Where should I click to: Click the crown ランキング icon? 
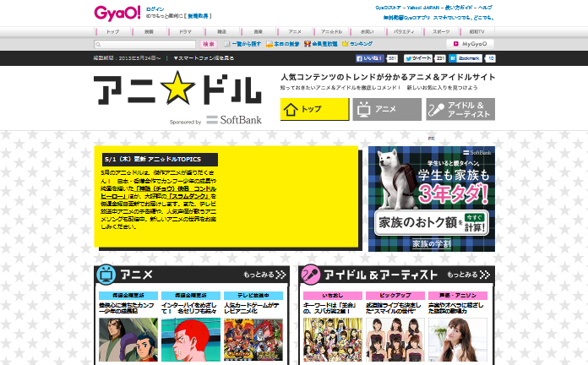pyautogui.click(x=345, y=44)
